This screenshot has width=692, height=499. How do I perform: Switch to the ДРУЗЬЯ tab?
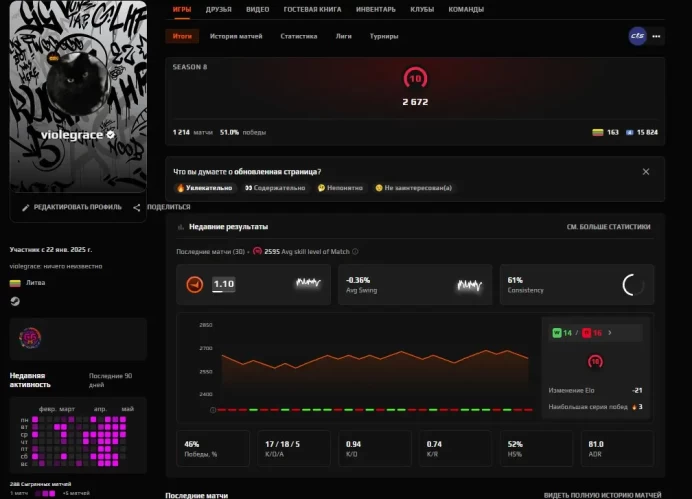(x=218, y=9)
